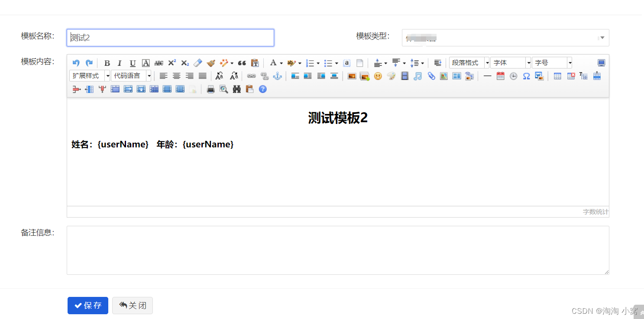Open the 代码语言 dropdown
The image size is (644, 319).
pos(131,76)
